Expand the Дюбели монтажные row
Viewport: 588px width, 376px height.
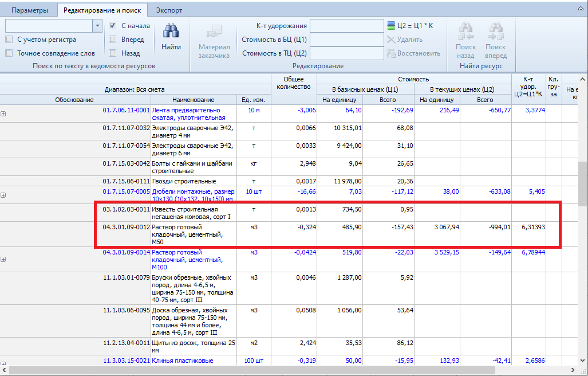click(x=3, y=195)
